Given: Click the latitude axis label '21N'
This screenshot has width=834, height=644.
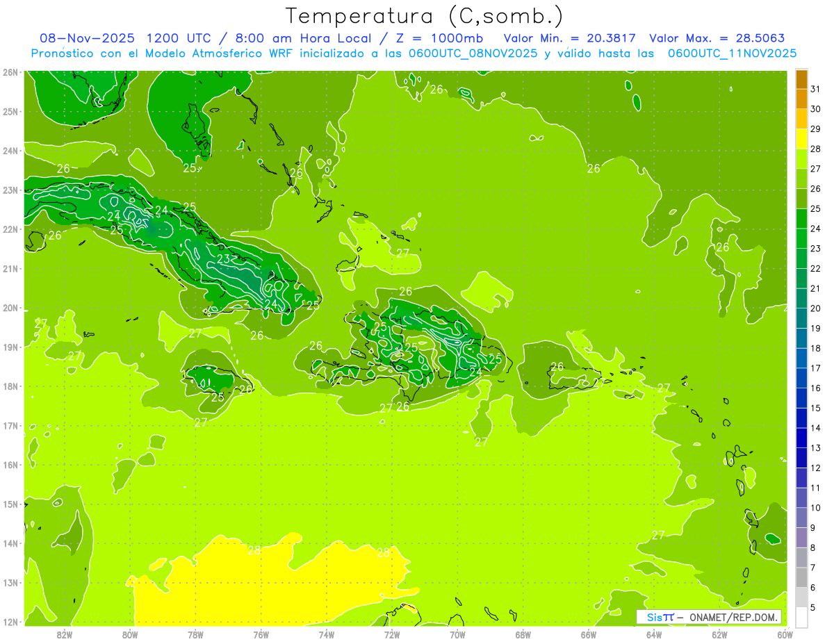Looking at the screenshot, I should click(x=10, y=269).
